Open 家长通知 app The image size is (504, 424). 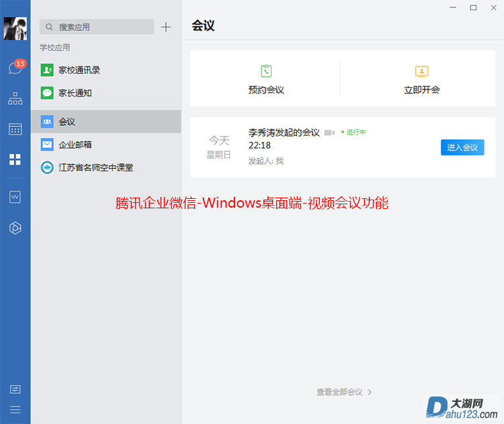point(106,93)
